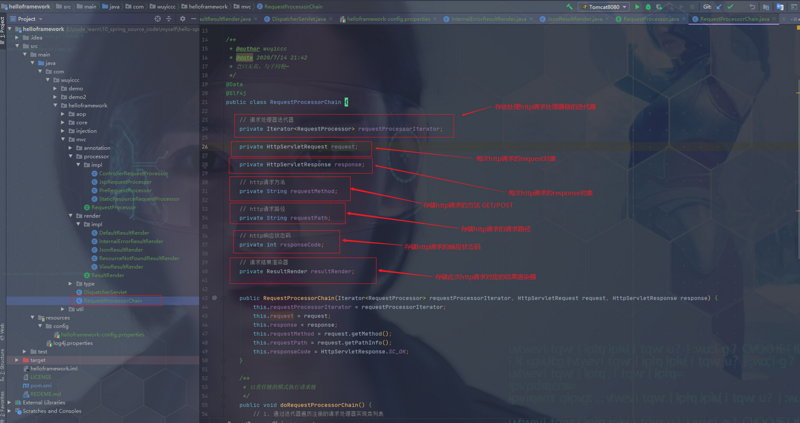Image resolution: width=800 pixels, height=423 pixels.
Task: Click Git commit green checkmark
Action: coord(730,7)
